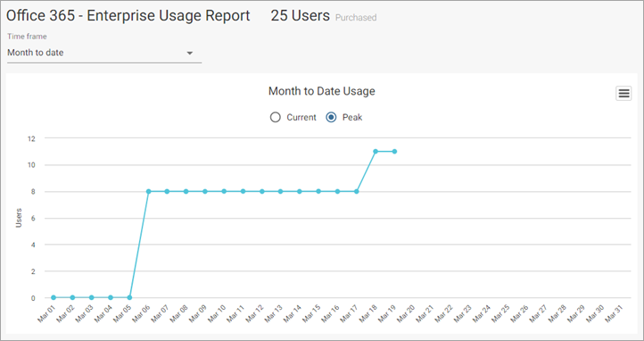The image size is (644, 341).
Task: Click the Mar 05 data point
Action: coord(129,297)
